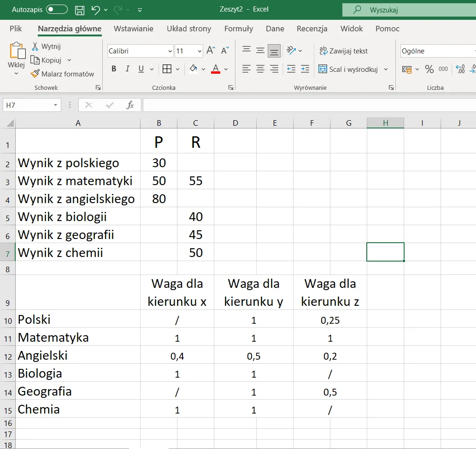Click the Zawijaj tekst button
This screenshot has height=449, width=476.
[343, 51]
